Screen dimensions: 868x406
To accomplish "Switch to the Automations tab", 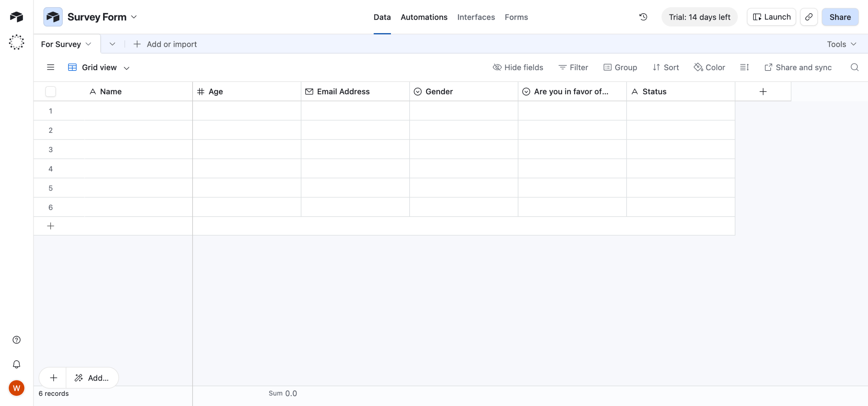I will tap(424, 17).
